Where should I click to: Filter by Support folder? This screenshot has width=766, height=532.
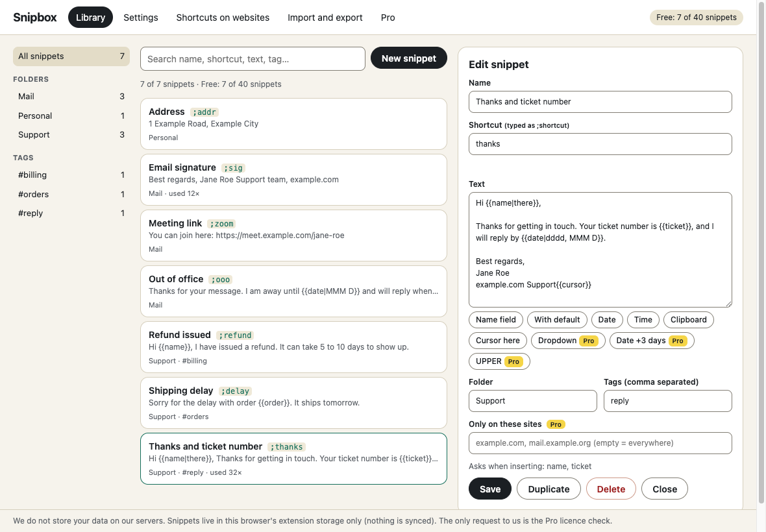coord(71,135)
